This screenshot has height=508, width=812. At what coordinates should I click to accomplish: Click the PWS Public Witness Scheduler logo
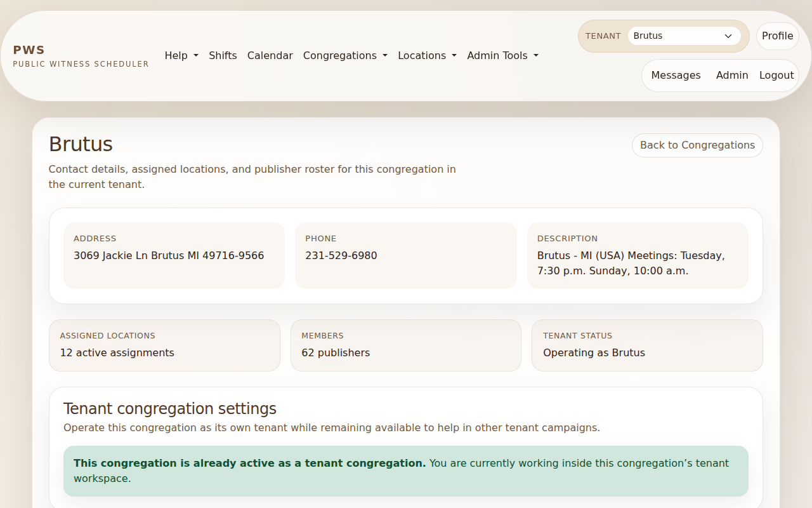point(81,55)
